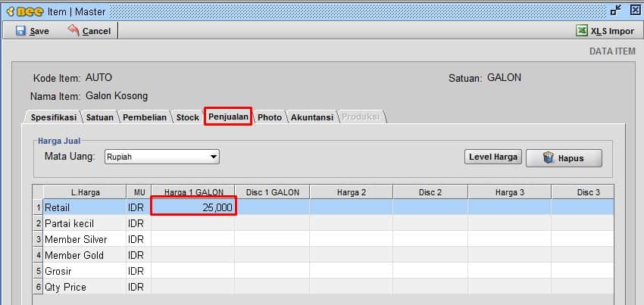Viewport: 644px width, 305px height.
Task: Select the Member Silver row
Action: pyautogui.click(x=323, y=239)
